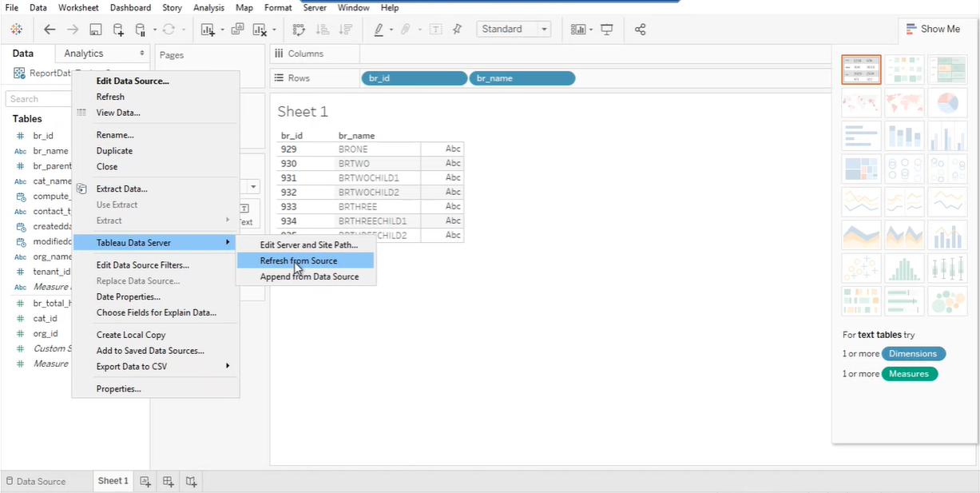
Task: Click the Pause Auto Updates icon
Action: tap(141, 30)
